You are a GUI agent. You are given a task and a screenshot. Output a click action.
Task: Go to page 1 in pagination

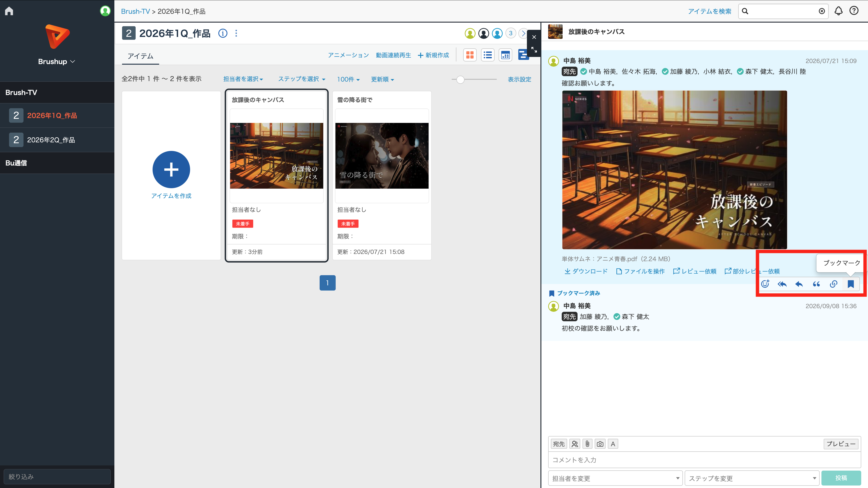(x=328, y=283)
